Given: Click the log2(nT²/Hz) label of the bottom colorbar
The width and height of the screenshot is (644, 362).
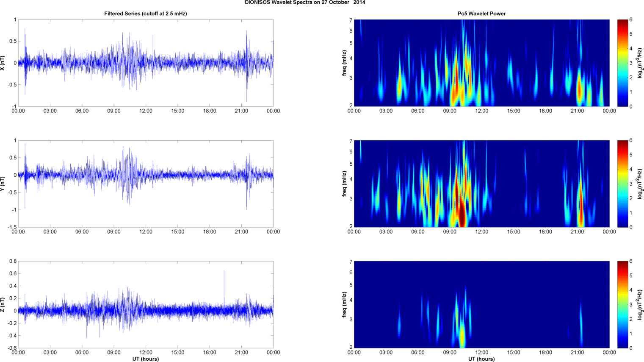Looking at the screenshot, I should tap(641, 305).
